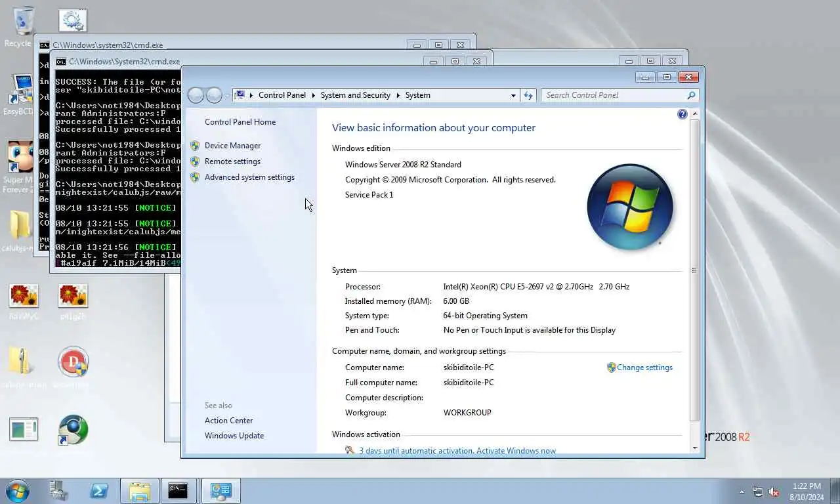840x504 pixels.
Task: Click the shield icon beside Remote settings
Action: click(x=195, y=161)
